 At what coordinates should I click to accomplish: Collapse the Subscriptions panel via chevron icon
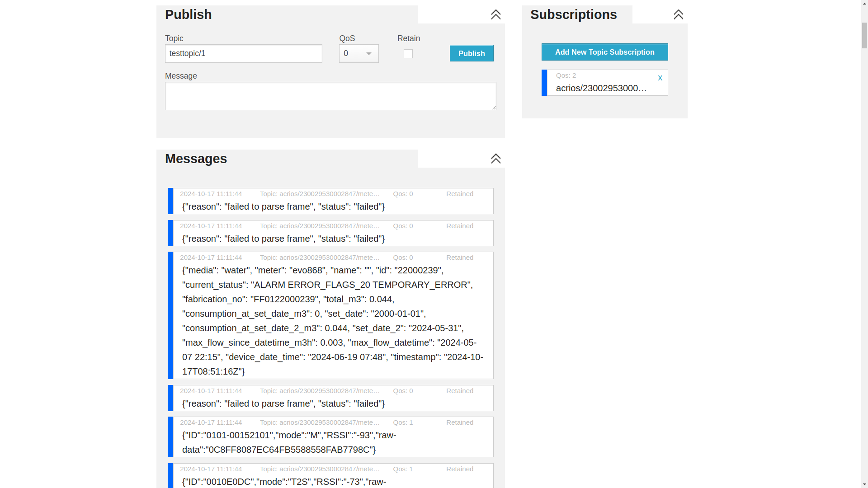tap(678, 14)
